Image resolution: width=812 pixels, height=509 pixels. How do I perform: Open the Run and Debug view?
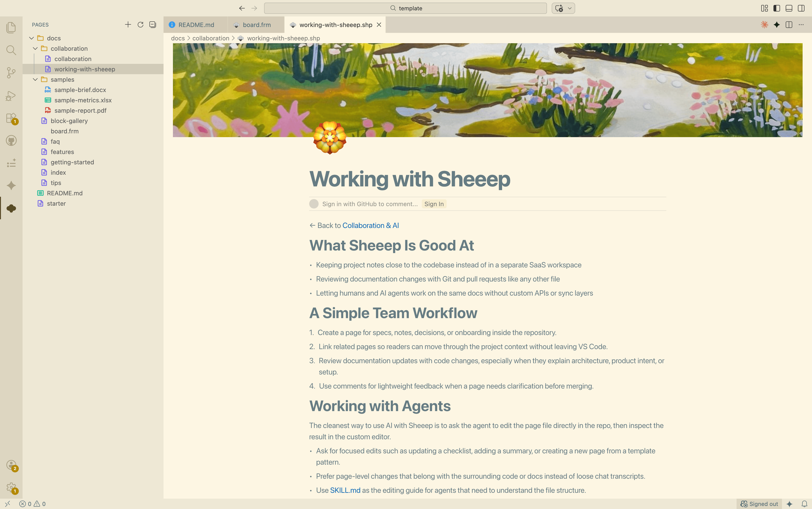tap(11, 96)
